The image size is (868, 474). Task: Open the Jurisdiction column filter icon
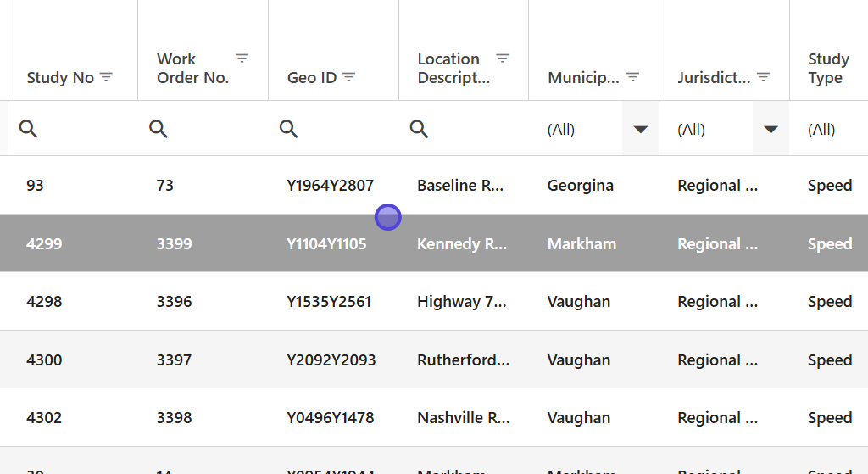763,77
